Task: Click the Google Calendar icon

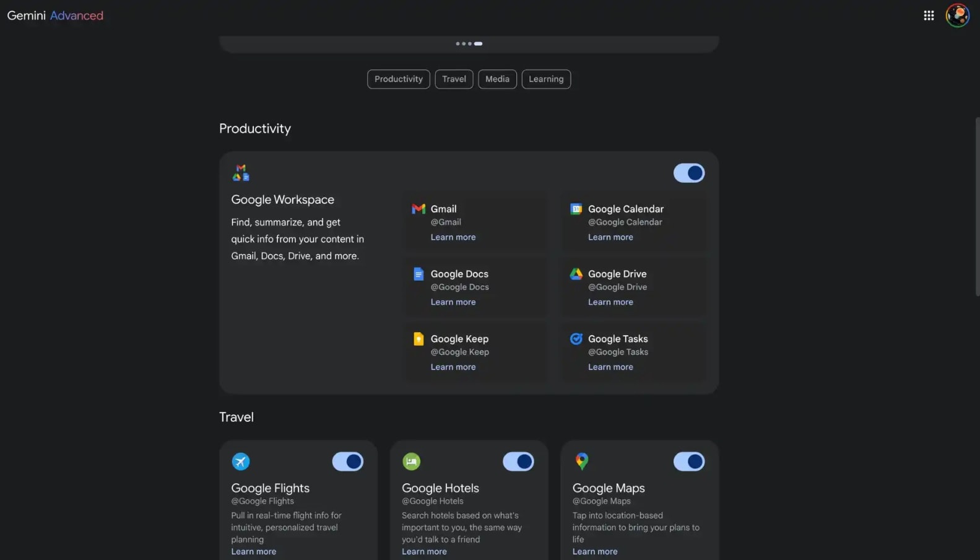Action: [x=576, y=209]
